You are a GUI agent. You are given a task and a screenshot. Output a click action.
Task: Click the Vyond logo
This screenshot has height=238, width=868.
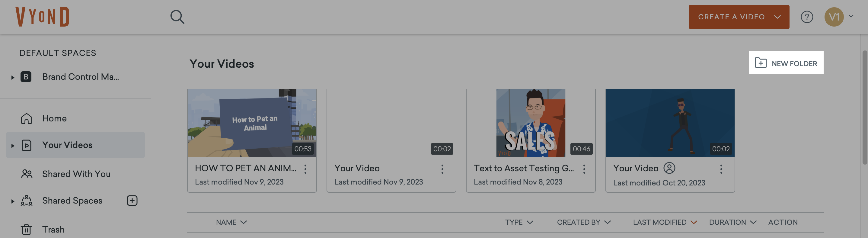coord(43,17)
